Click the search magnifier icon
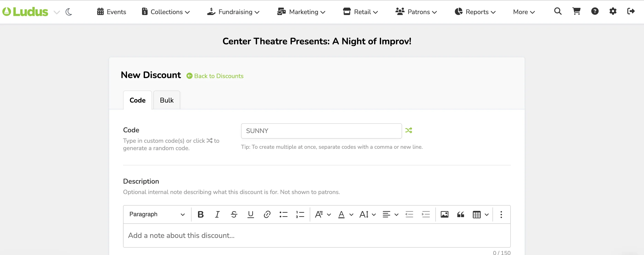The width and height of the screenshot is (644, 255). 558,11
